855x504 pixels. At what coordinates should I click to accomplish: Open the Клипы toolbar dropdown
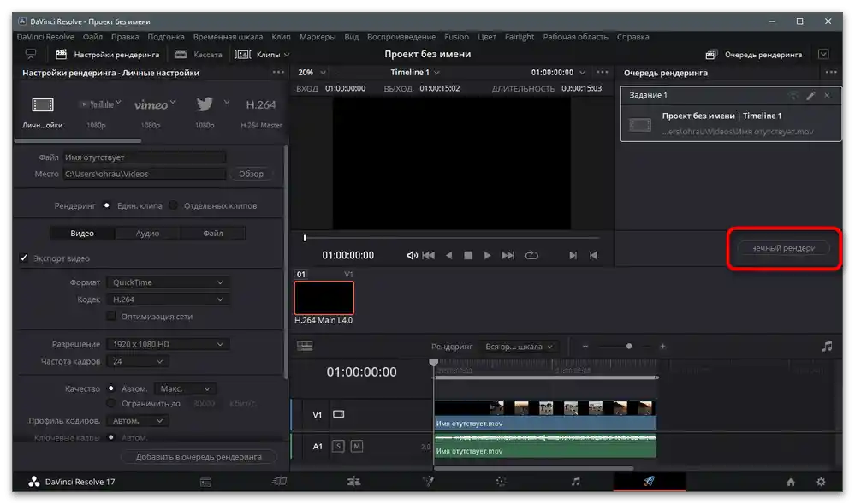click(262, 55)
